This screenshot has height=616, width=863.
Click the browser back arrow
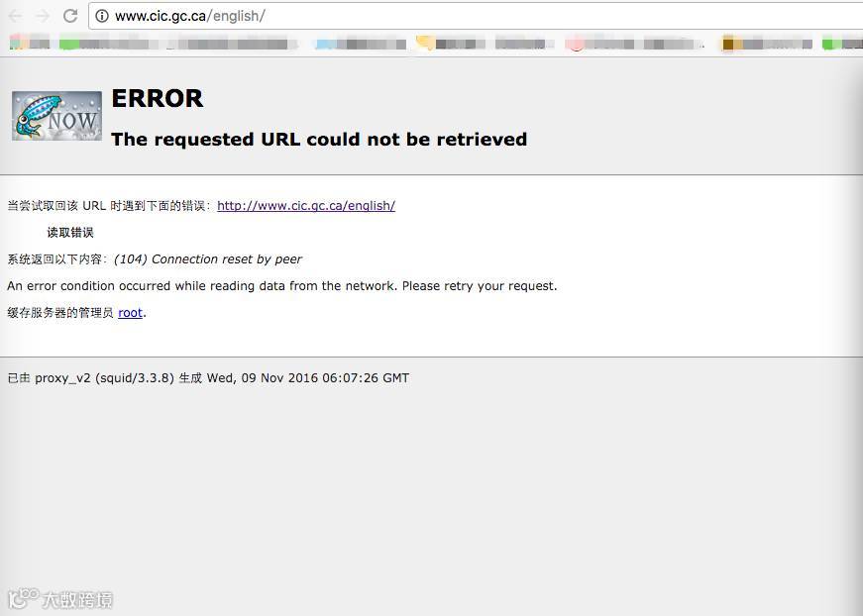[x=16, y=16]
